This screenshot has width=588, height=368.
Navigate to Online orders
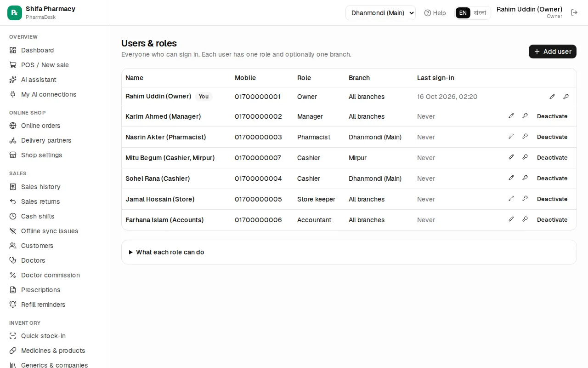click(55, 126)
